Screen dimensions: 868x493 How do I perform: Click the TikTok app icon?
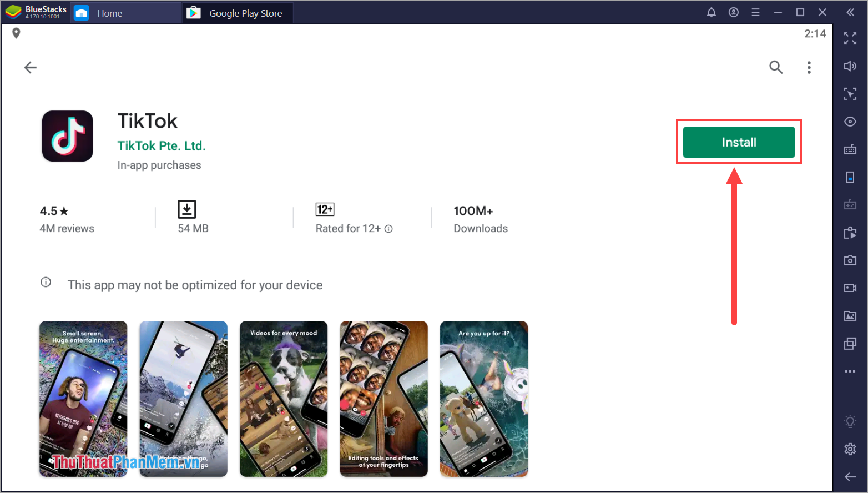[x=68, y=136]
